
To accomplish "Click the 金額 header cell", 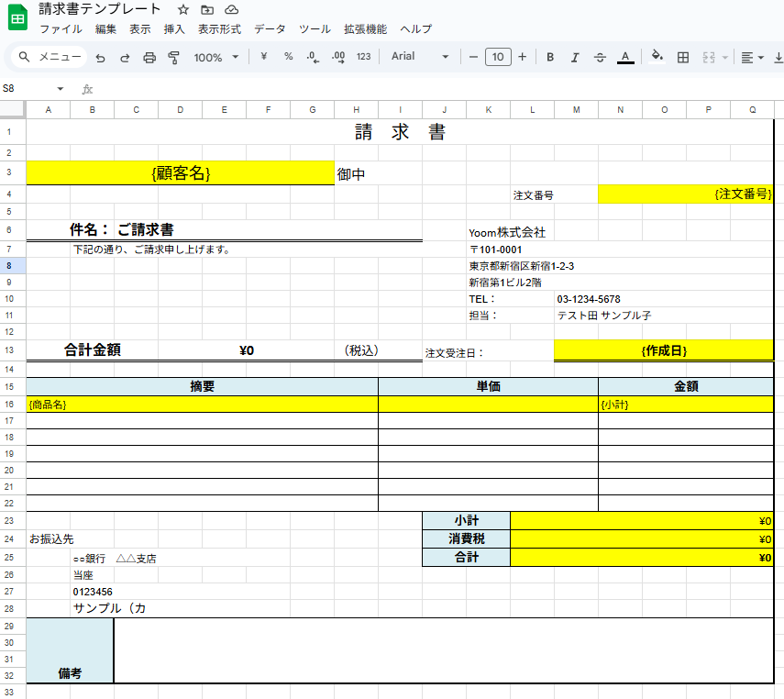I will pos(686,386).
